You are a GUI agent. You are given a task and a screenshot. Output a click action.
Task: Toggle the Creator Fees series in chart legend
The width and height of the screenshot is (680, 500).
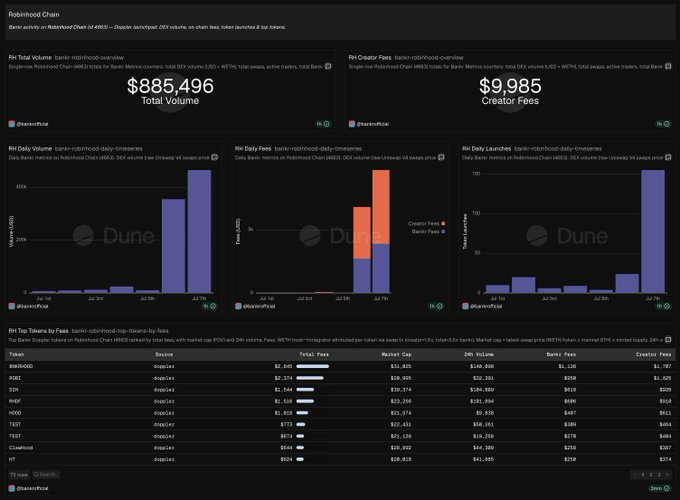427,224
